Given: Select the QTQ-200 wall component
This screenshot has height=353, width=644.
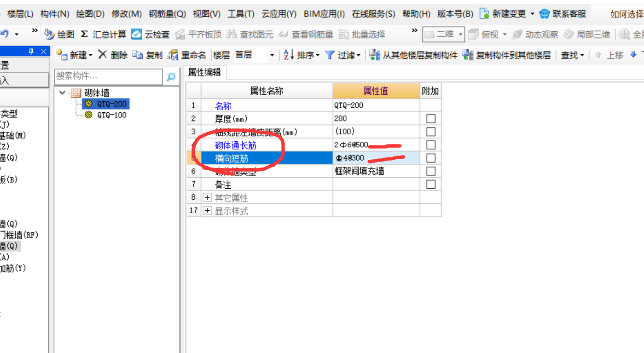Looking at the screenshot, I should (x=111, y=104).
